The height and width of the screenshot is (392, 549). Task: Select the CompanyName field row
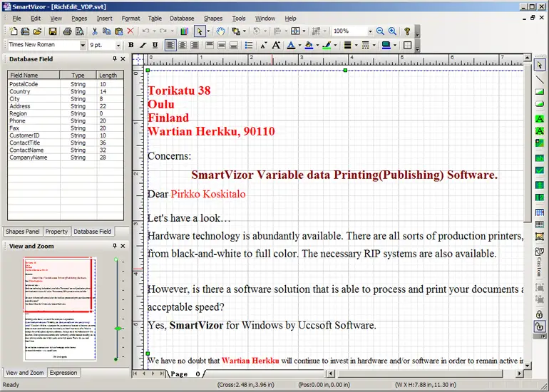point(29,158)
